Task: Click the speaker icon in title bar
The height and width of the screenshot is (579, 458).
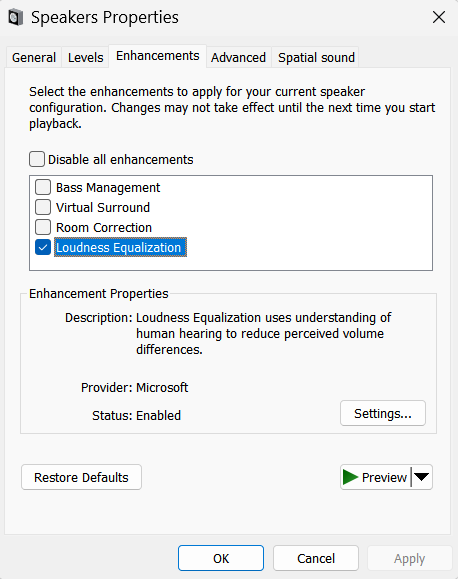Action: click(x=16, y=17)
